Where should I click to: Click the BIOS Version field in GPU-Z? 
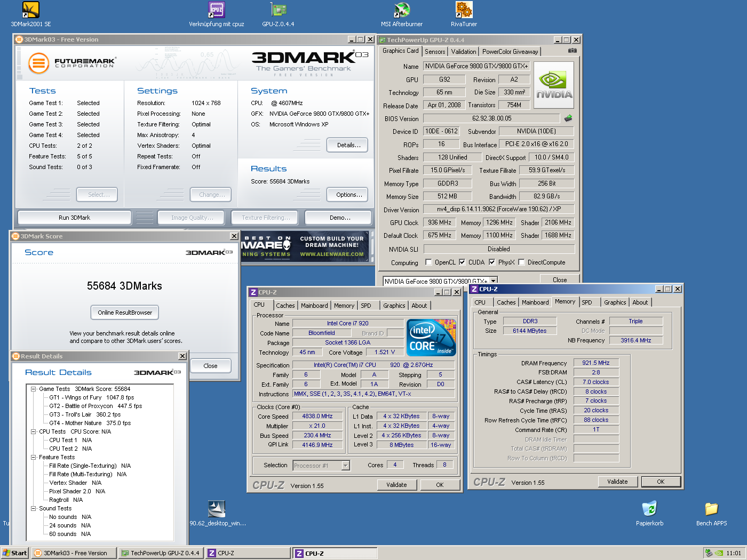(491, 118)
